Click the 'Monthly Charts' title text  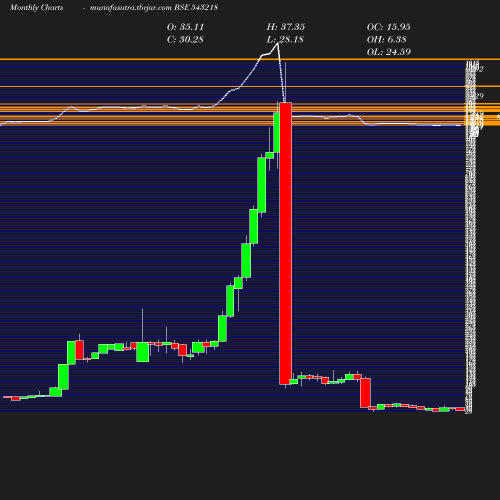click(37, 8)
